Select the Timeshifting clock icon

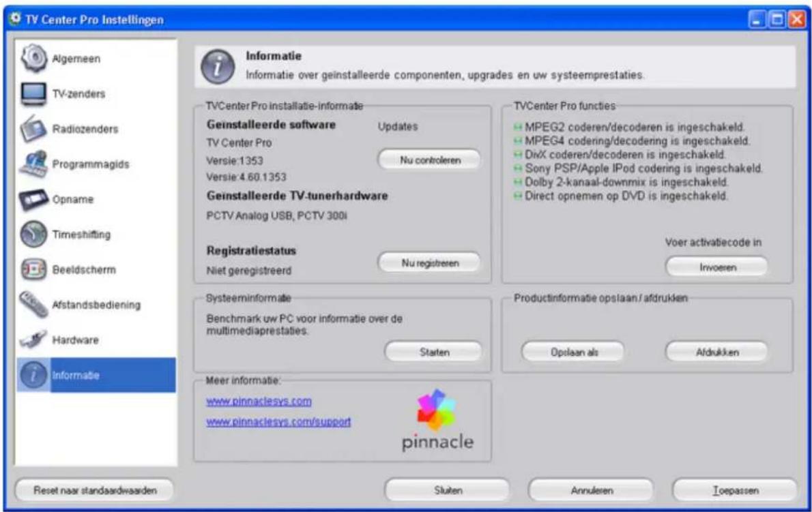coord(33,234)
